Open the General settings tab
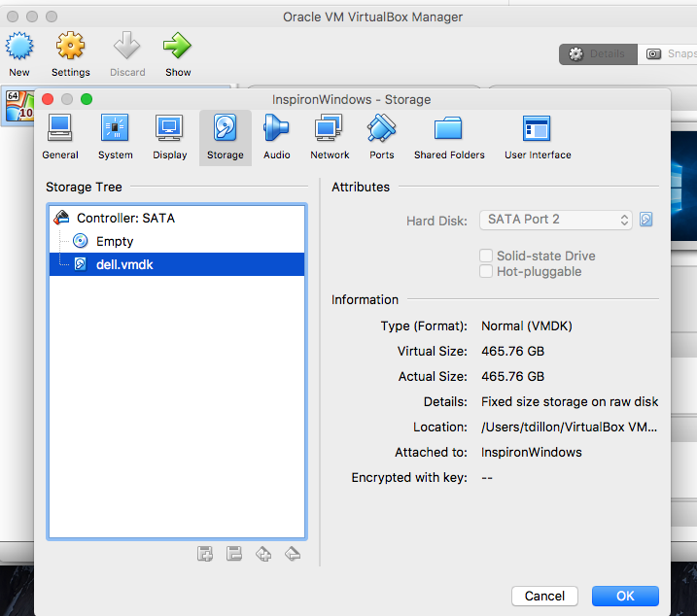Screen dimensions: 697x616 coord(60,137)
